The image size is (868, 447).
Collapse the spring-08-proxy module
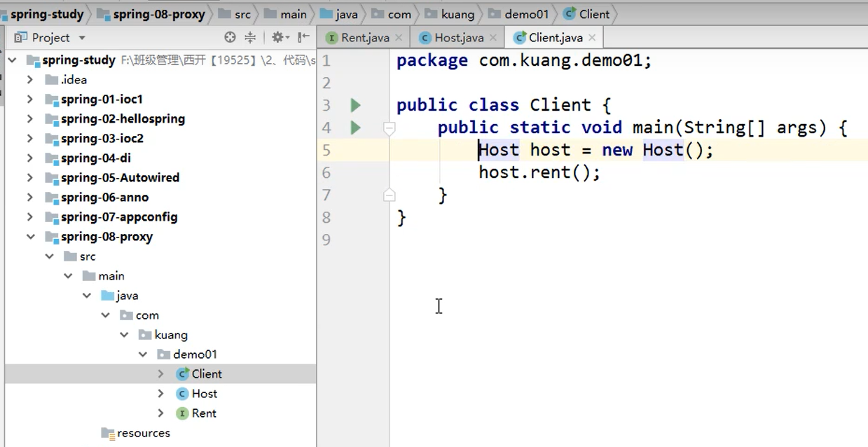[30, 237]
